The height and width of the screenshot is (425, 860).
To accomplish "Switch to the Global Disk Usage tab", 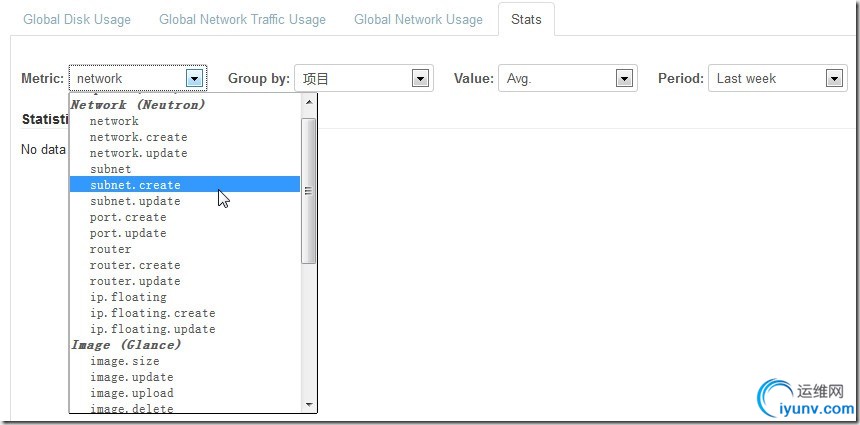I will [78, 19].
